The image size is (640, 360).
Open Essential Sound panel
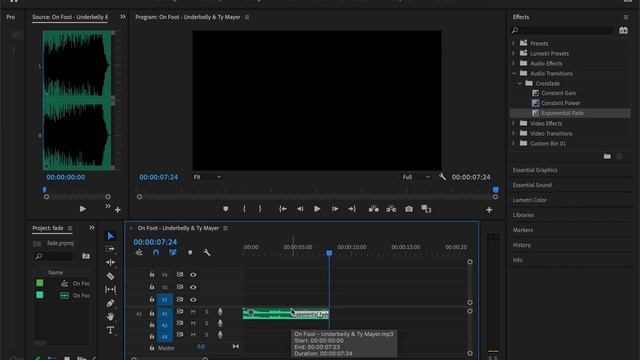click(x=532, y=185)
